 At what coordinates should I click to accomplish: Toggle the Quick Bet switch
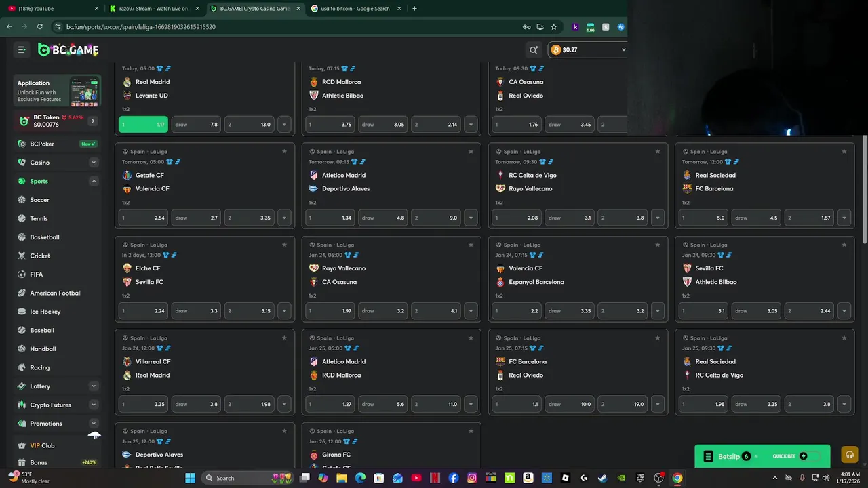click(812, 456)
